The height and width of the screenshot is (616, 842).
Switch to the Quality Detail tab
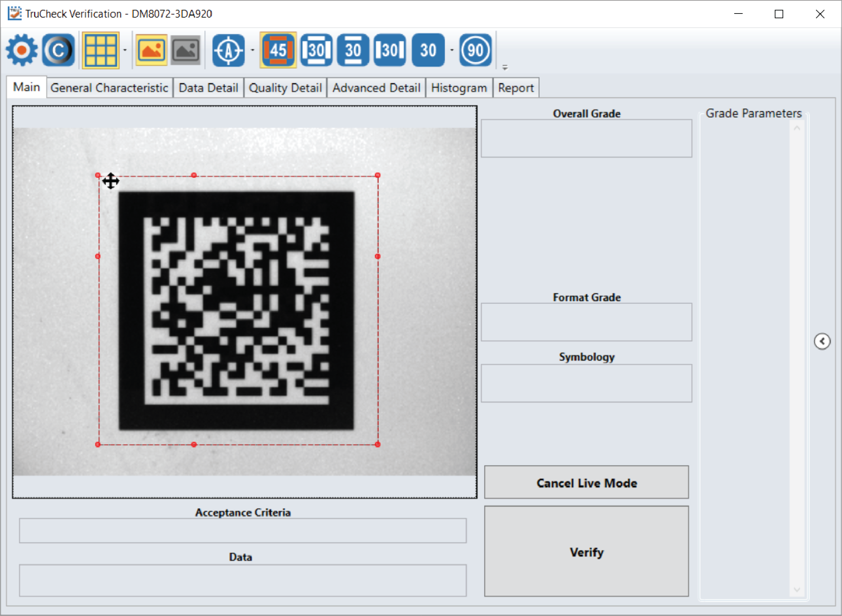click(285, 88)
